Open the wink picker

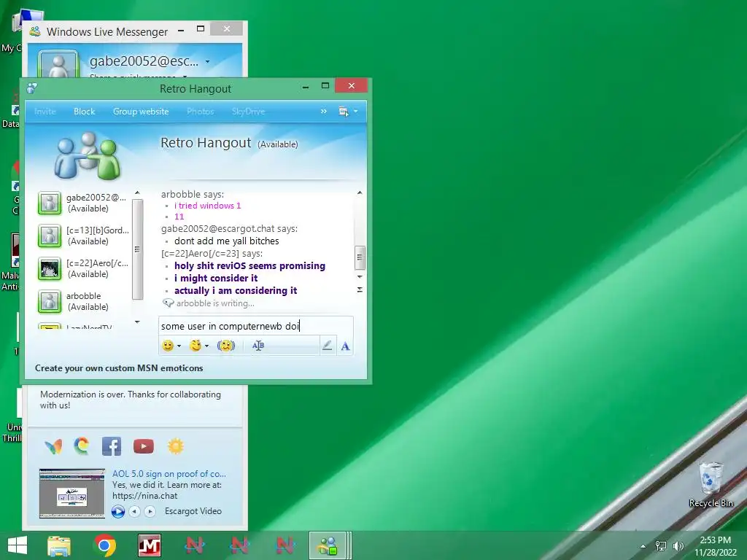pos(196,346)
